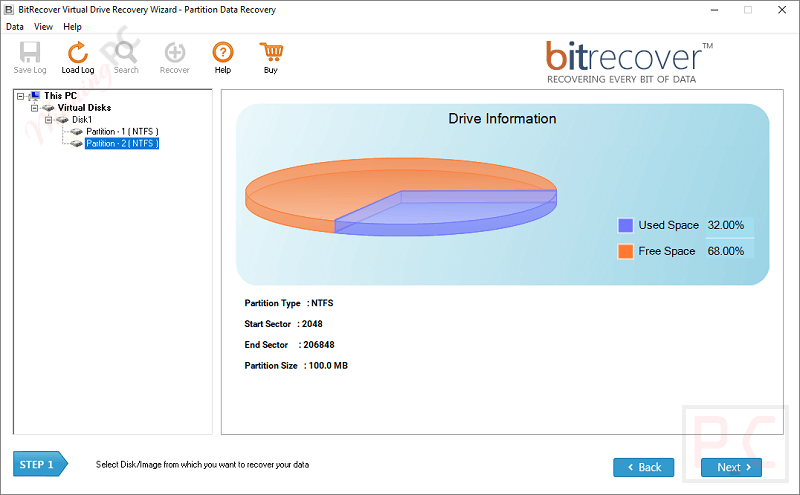The width and height of the screenshot is (800, 495).
Task: Click the Buy shopping cart icon
Action: [x=271, y=52]
